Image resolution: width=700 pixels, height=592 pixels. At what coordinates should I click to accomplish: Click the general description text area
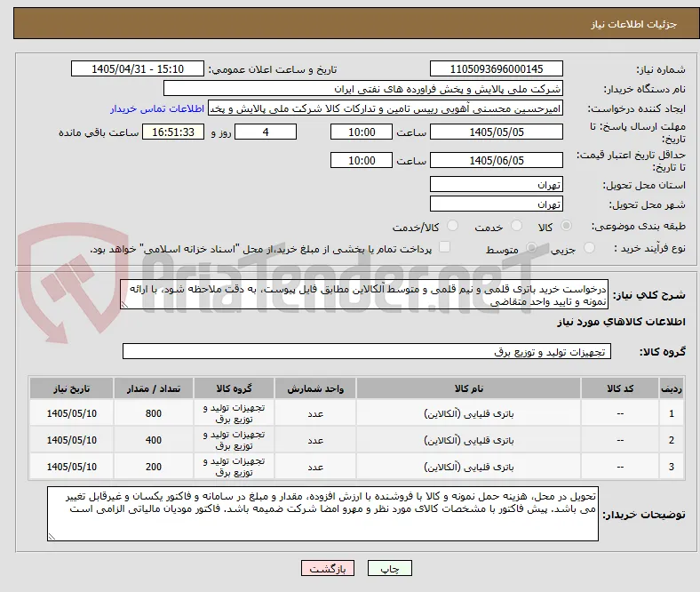pyautogui.click(x=364, y=294)
